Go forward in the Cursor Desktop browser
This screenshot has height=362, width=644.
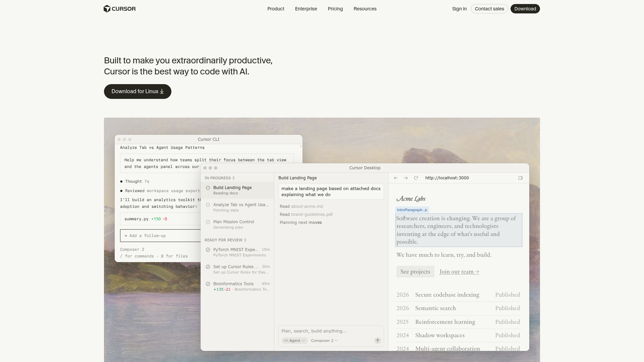click(x=406, y=178)
